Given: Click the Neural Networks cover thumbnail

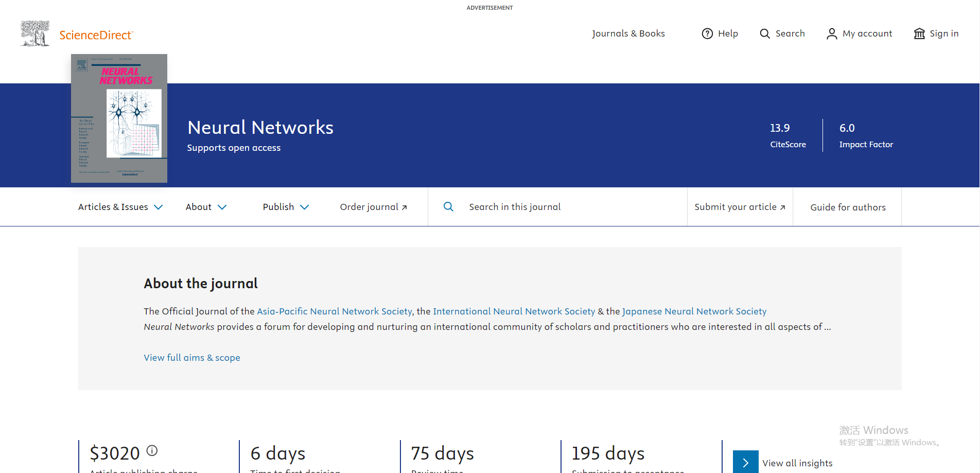Looking at the screenshot, I should (119, 118).
